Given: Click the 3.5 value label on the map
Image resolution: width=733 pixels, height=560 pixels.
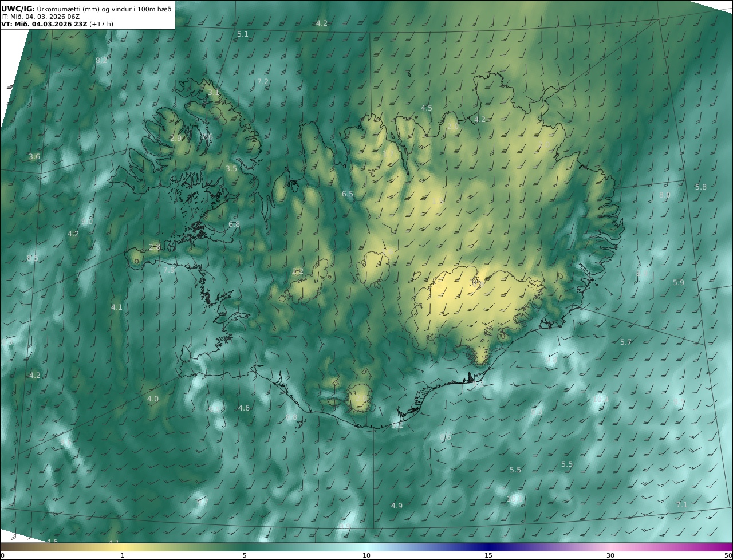Looking at the screenshot, I should pyautogui.click(x=231, y=169).
